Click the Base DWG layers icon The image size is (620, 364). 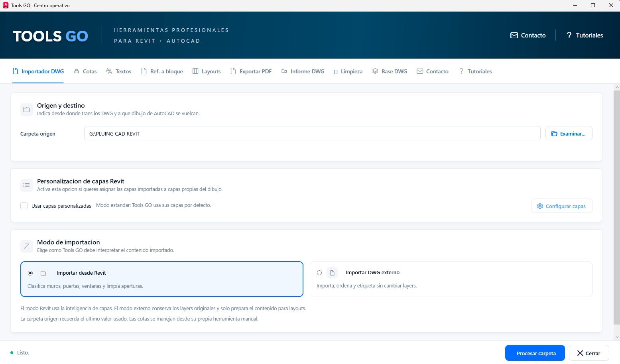tap(375, 71)
